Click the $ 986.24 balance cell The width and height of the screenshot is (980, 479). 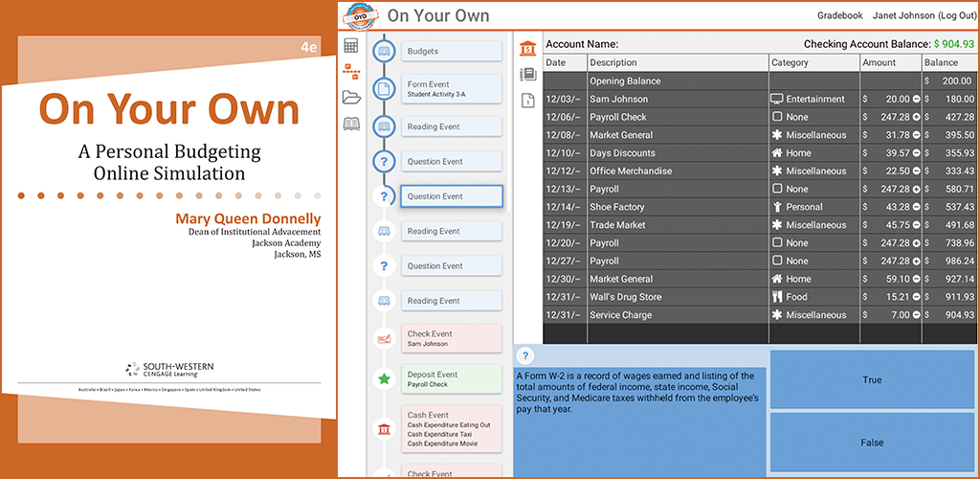click(950, 262)
